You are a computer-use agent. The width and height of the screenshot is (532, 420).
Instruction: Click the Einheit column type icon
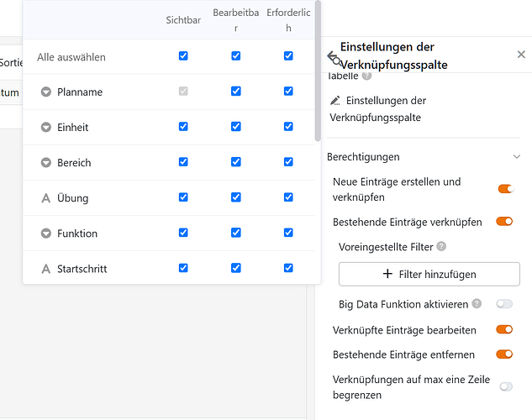point(45,127)
